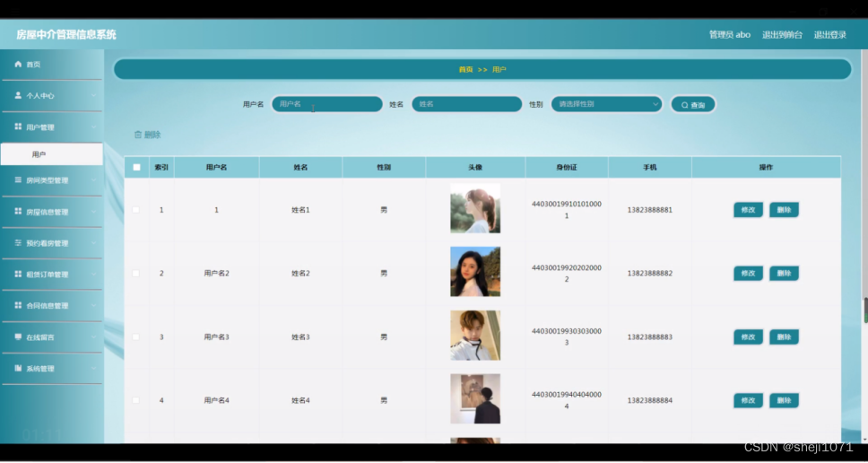The height and width of the screenshot is (463, 868).
Task: Toggle the select-all checkbox in table header
Action: (x=136, y=167)
